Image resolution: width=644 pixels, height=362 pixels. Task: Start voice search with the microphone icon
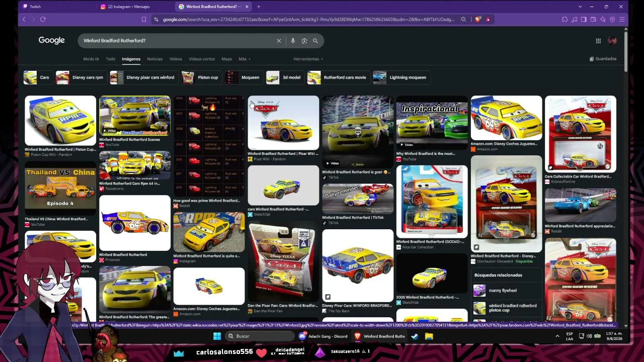coord(293,41)
